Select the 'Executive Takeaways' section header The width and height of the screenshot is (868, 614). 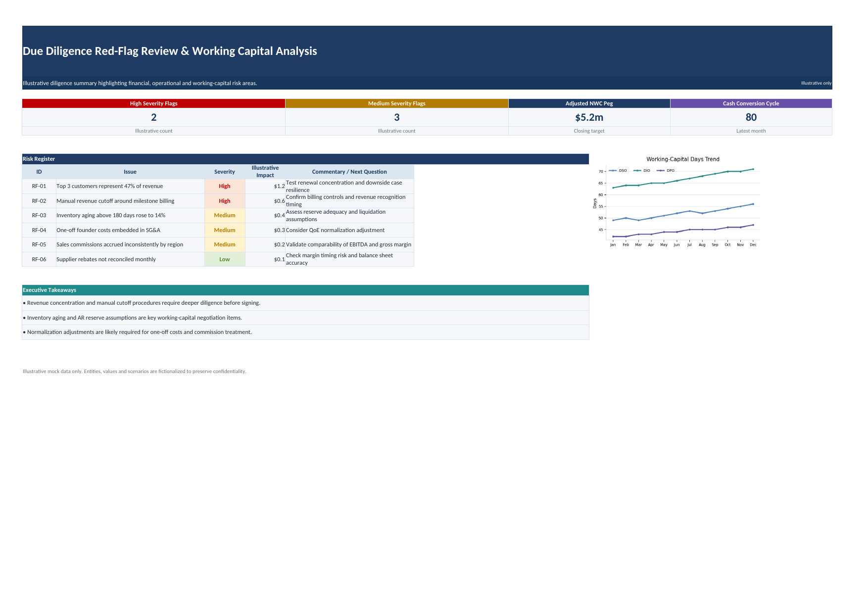(x=305, y=290)
